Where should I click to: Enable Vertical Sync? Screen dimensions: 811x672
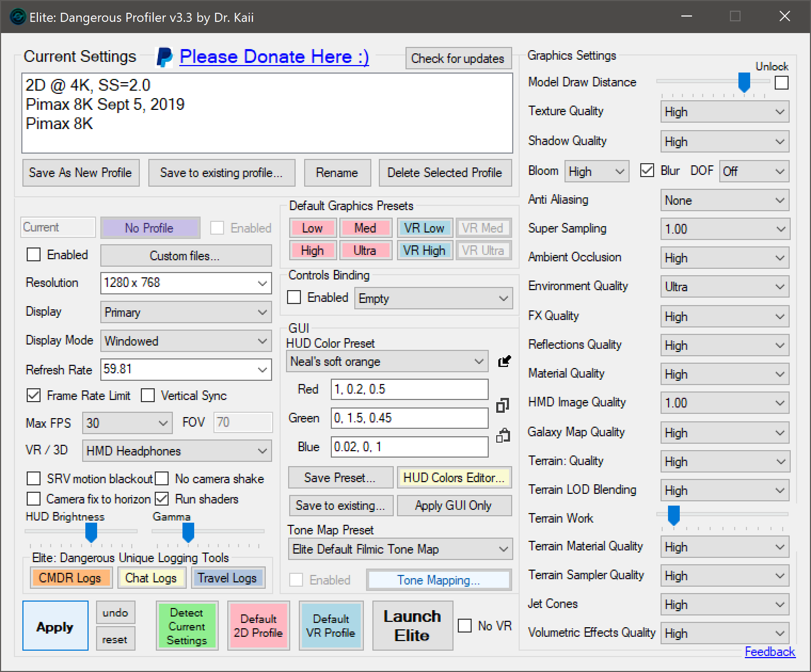click(x=148, y=396)
